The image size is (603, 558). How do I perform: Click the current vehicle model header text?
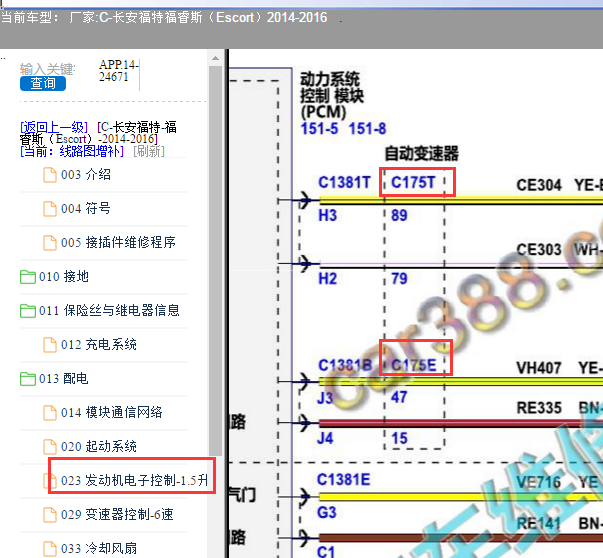(x=164, y=18)
